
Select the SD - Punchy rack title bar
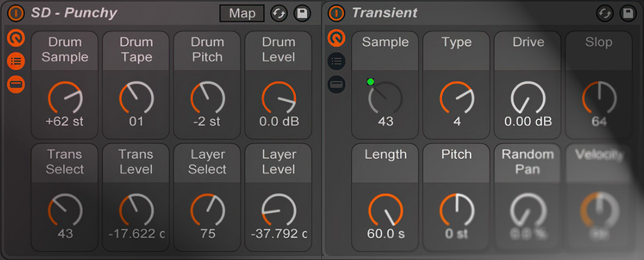[x=119, y=13]
